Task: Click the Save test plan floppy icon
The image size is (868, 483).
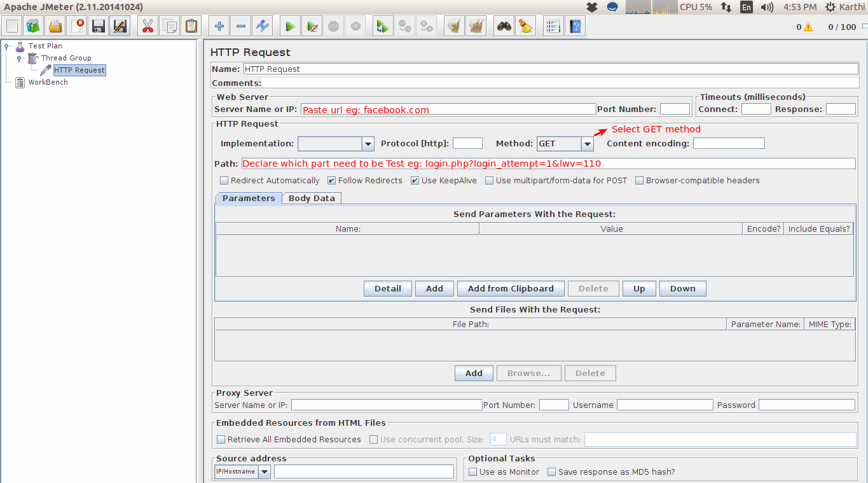Action: pyautogui.click(x=99, y=27)
